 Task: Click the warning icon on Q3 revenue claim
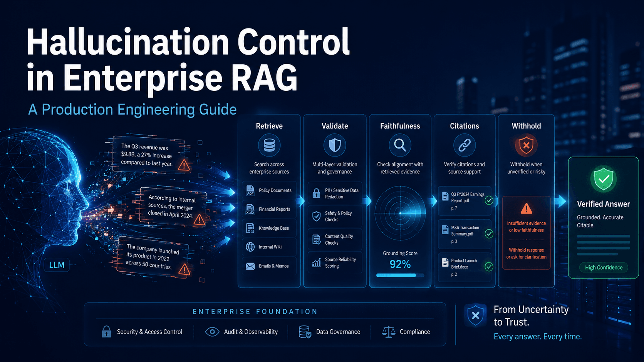click(184, 165)
